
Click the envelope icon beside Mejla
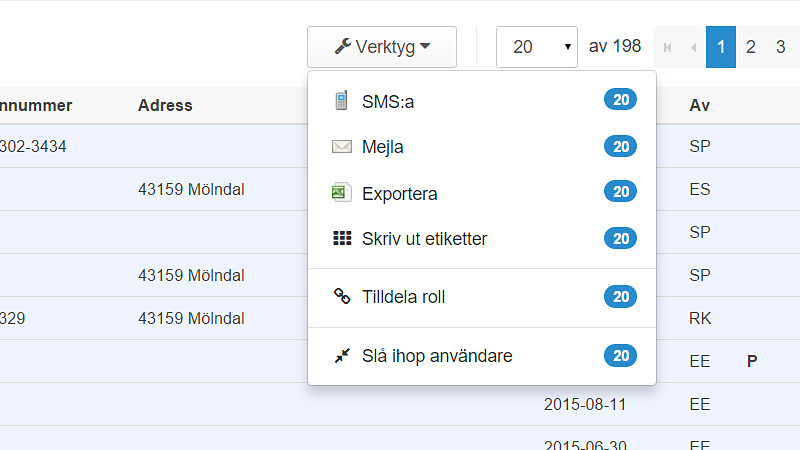[x=342, y=147]
